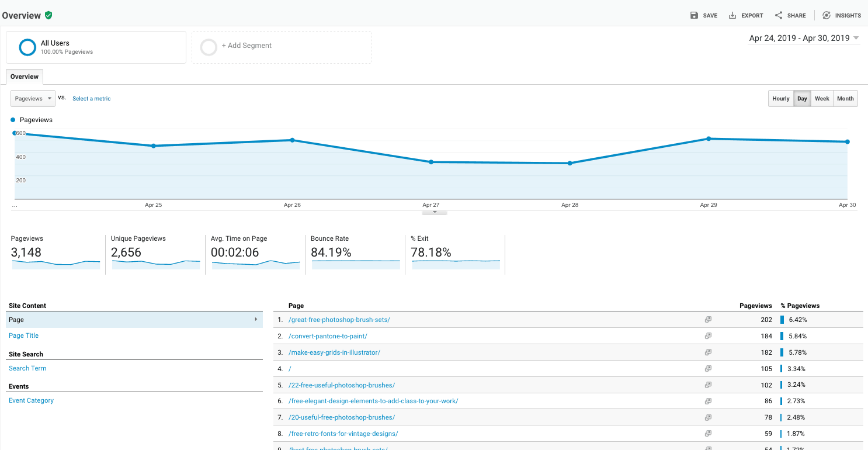The width and height of the screenshot is (868, 450).
Task: Click the Select a metric link
Action: [91, 98]
